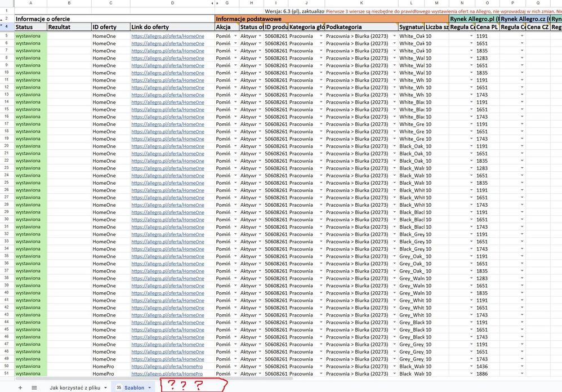This screenshot has height=392, width=562.
Task: Select row number 10
Action: [x=6, y=73]
